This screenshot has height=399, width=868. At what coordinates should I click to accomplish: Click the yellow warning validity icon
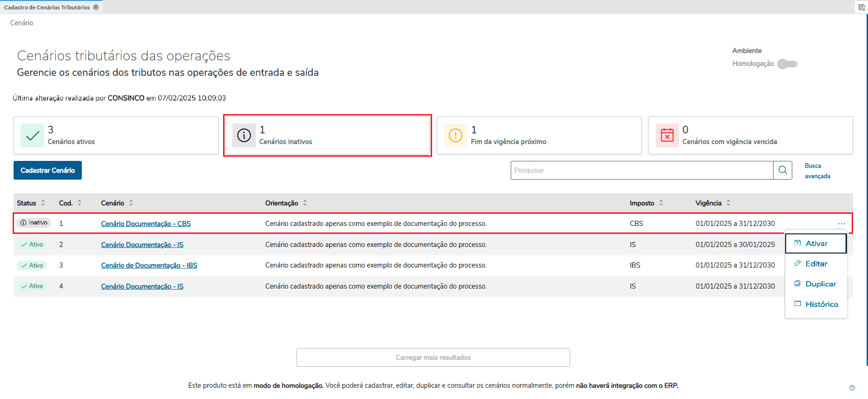[455, 136]
